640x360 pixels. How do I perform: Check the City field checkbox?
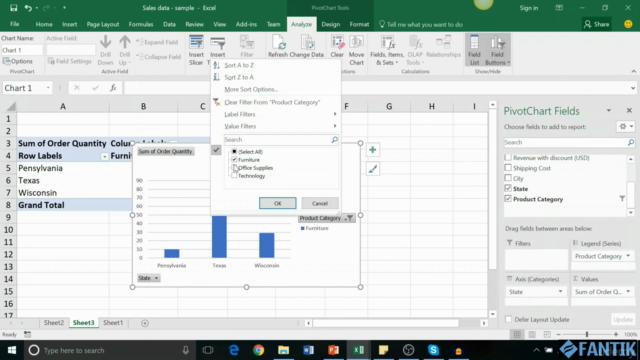(x=508, y=178)
